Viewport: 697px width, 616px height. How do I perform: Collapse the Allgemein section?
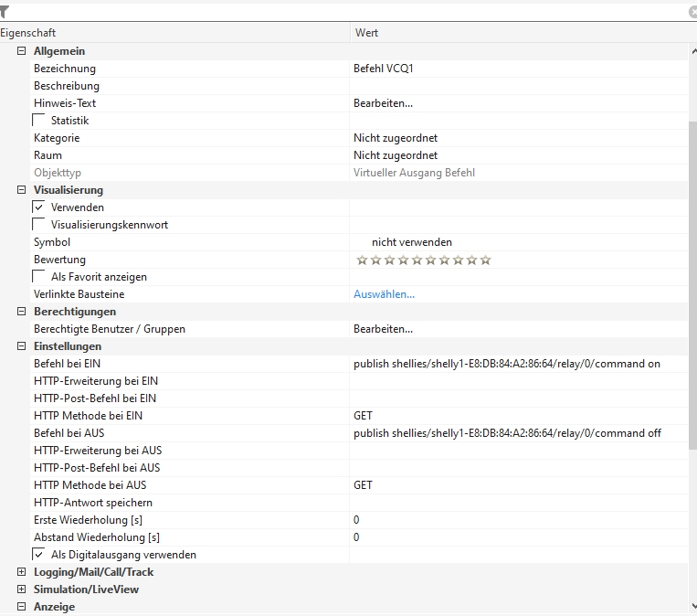click(21, 51)
